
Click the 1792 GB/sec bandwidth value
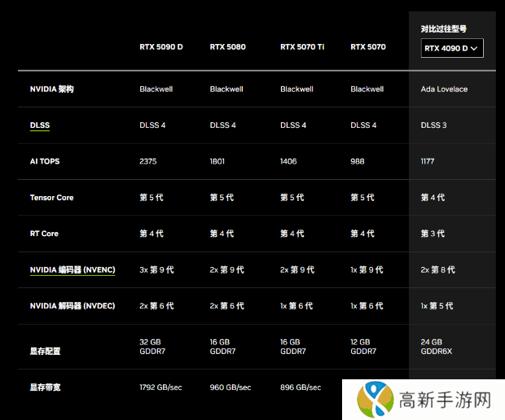tap(160, 387)
